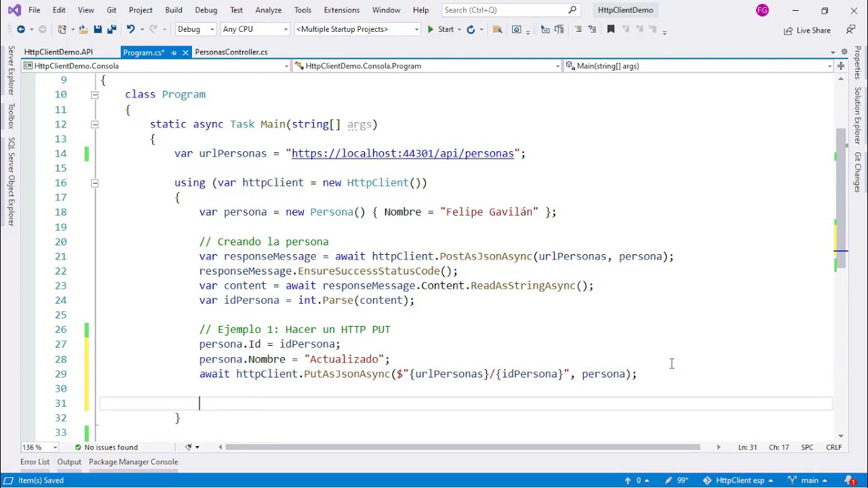Click the Visual Studio logo icon

click(x=14, y=10)
